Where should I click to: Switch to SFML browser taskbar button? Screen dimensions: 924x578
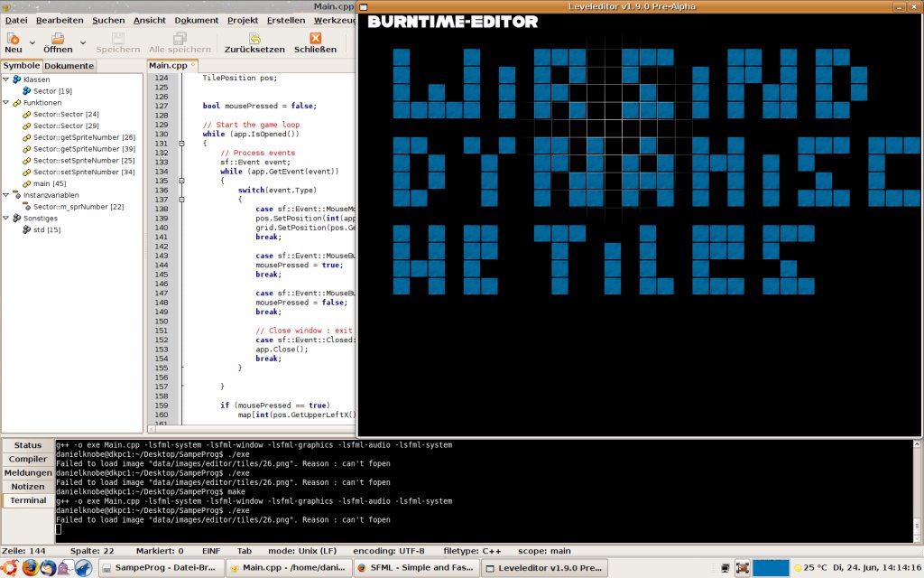click(418, 568)
